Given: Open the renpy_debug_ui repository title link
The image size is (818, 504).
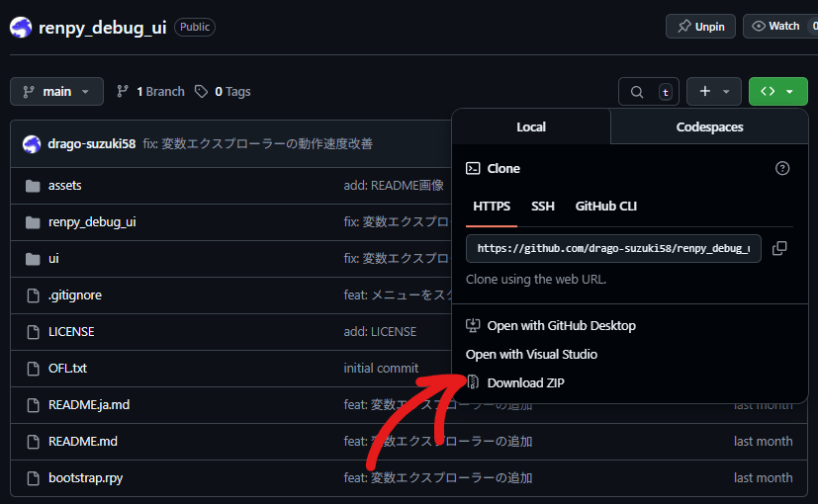Looking at the screenshot, I should click(103, 27).
